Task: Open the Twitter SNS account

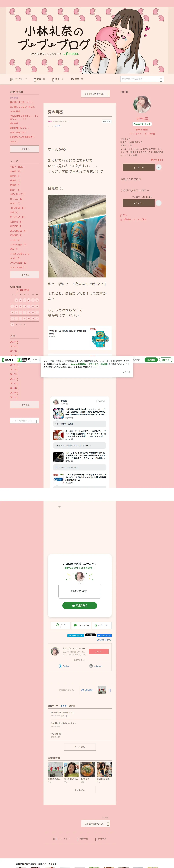Action: click(64, 666)
